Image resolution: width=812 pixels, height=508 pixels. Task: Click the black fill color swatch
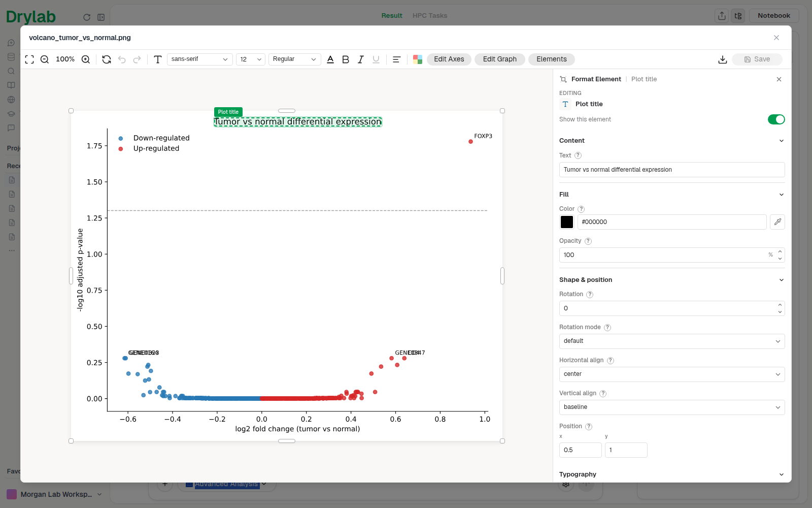567,222
